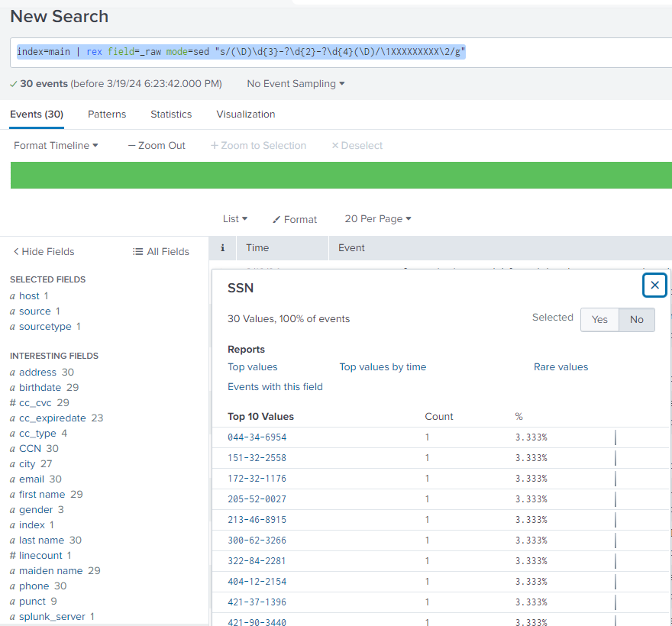Switch to the Patterns tab
Image resolution: width=672 pixels, height=626 pixels.
coord(106,114)
